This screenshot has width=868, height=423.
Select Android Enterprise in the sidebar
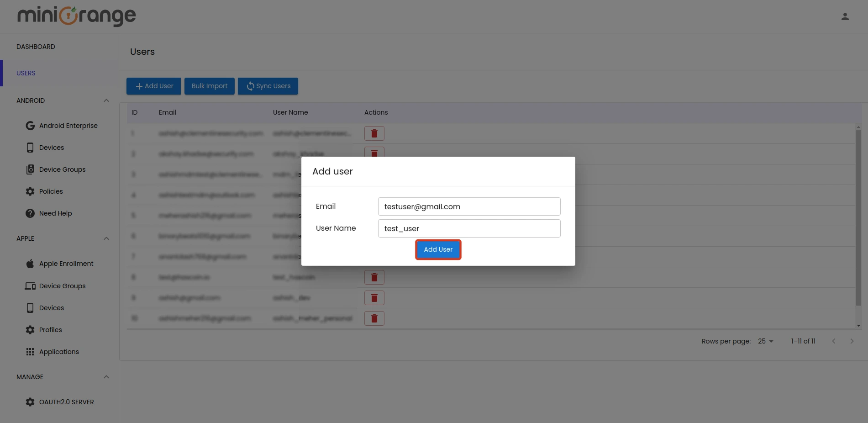click(x=68, y=125)
